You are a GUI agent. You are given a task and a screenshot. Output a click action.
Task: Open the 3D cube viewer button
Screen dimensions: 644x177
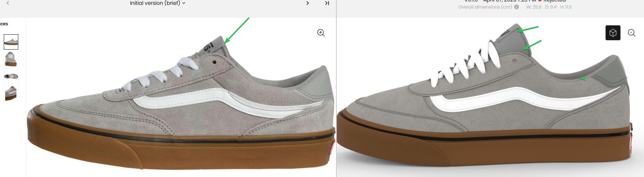pyautogui.click(x=613, y=33)
